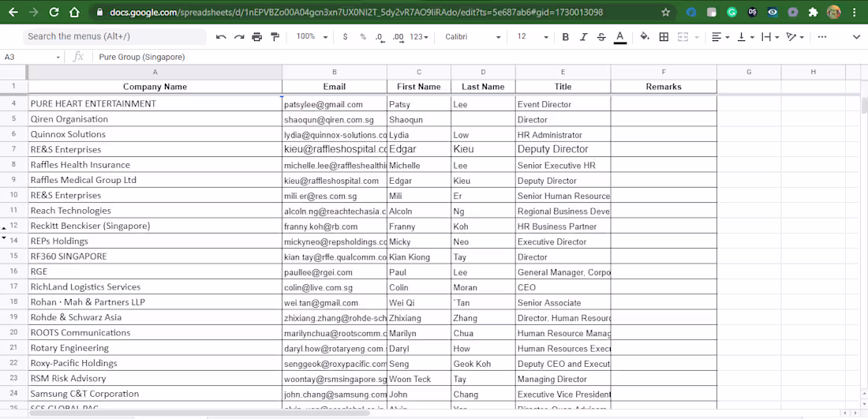Open horizontal align dropdown
Screen dimensions: 868x419
pos(720,36)
